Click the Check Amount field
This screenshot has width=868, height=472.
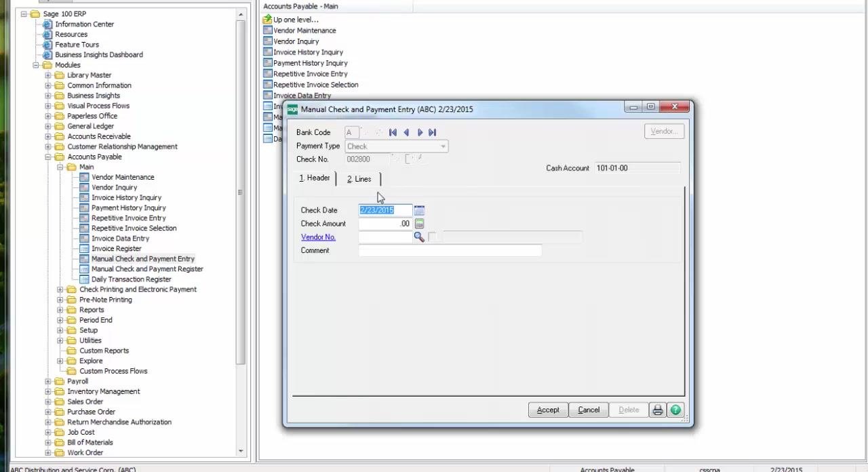pos(385,224)
